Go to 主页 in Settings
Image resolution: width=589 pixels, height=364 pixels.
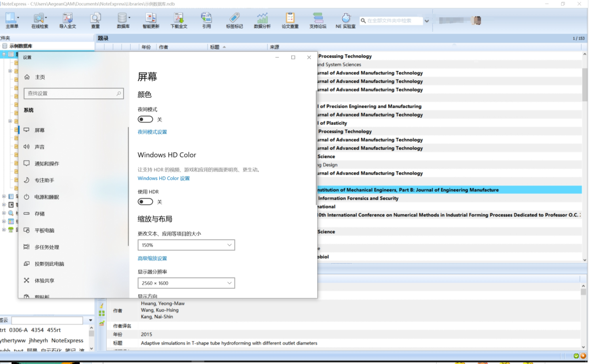(x=40, y=77)
